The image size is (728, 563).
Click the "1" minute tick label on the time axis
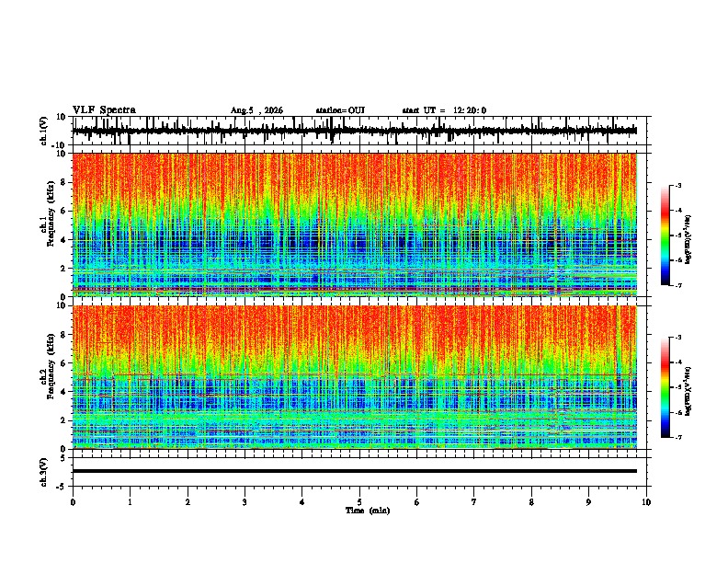130,502
